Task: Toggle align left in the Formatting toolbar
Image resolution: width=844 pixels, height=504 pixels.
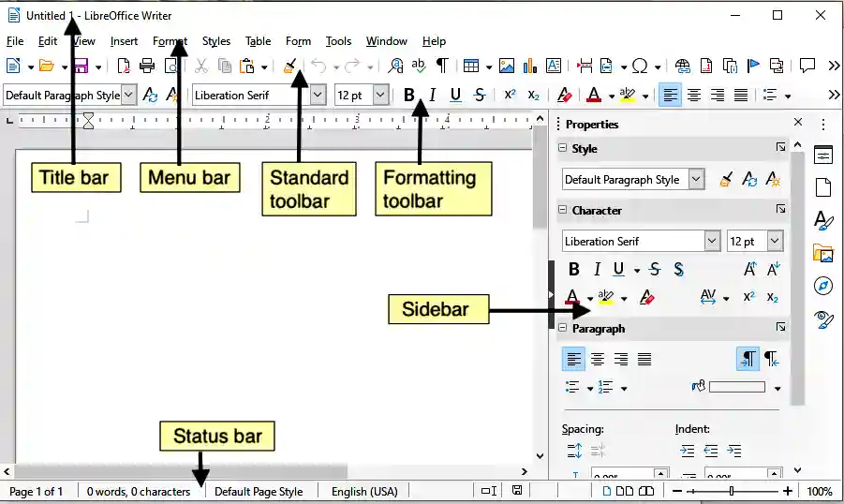Action: [670, 96]
